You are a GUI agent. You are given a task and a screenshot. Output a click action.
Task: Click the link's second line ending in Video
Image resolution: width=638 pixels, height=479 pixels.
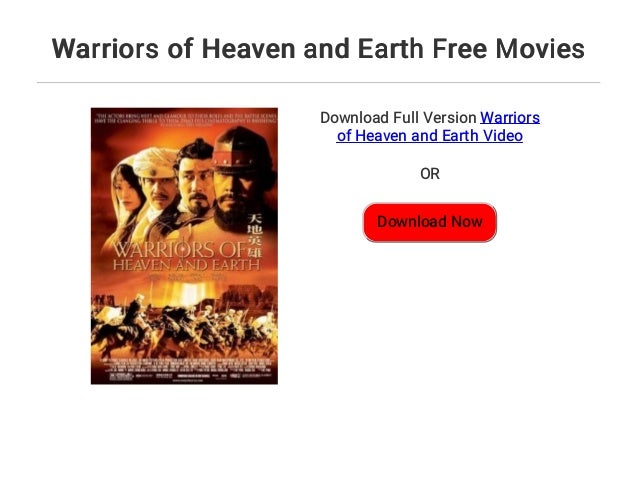pos(430,136)
